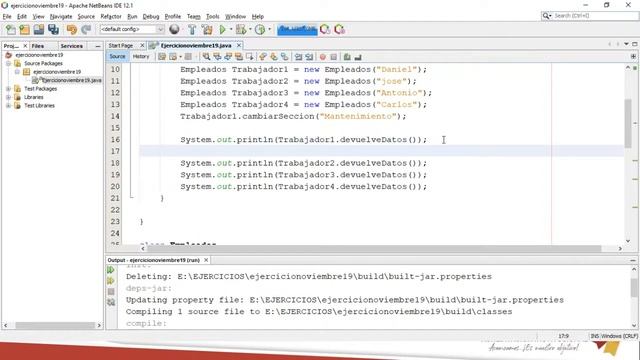Click the Open Project toolbar icon
This screenshot has width=640, height=360.
tap(39, 29)
